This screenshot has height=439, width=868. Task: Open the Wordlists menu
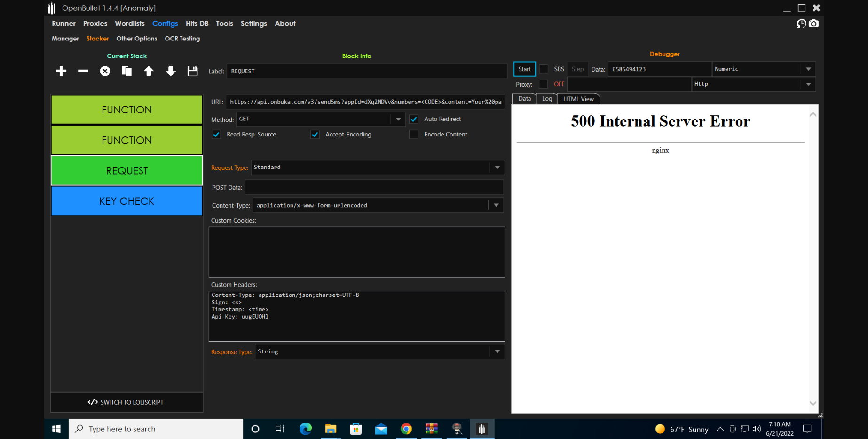coord(130,24)
